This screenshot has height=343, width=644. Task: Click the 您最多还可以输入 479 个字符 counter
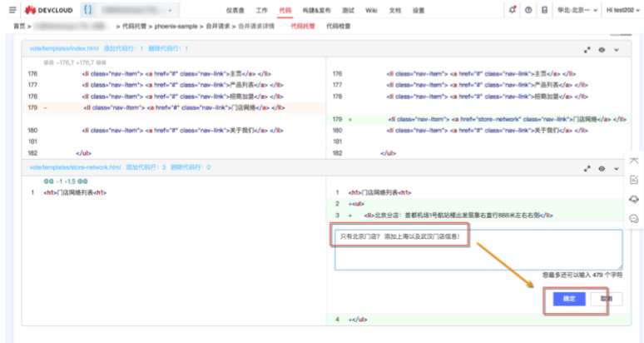tap(582, 275)
